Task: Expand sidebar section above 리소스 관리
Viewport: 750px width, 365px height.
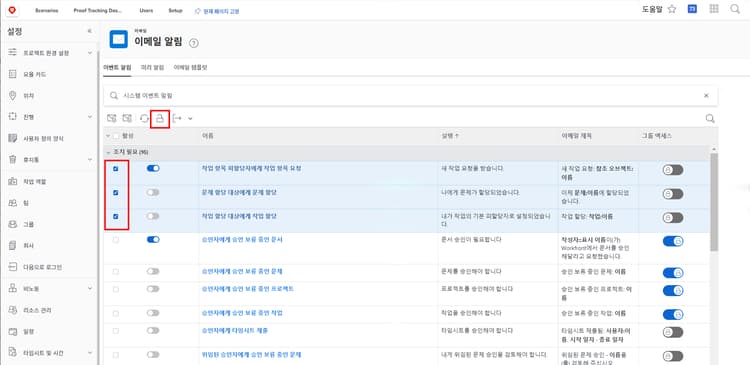Action: (x=89, y=288)
